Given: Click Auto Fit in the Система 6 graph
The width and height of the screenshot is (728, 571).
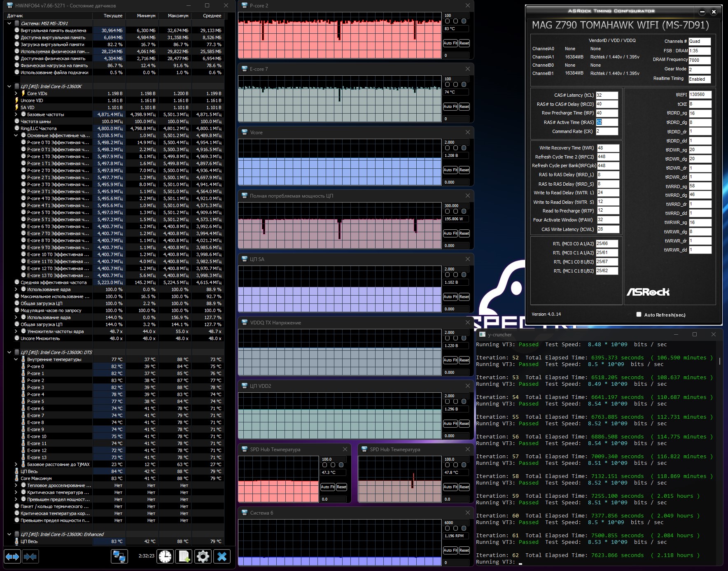Looking at the screenshot, I should [x=450, y=550].
